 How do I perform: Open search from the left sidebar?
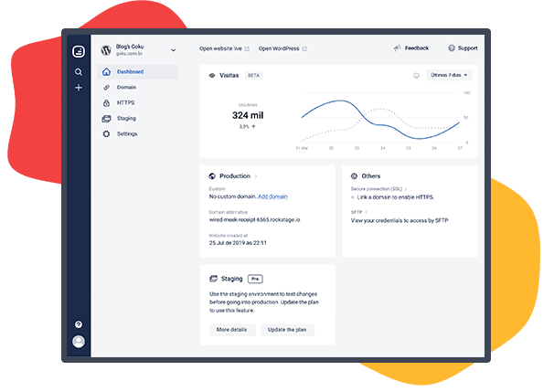pos(79,71)
